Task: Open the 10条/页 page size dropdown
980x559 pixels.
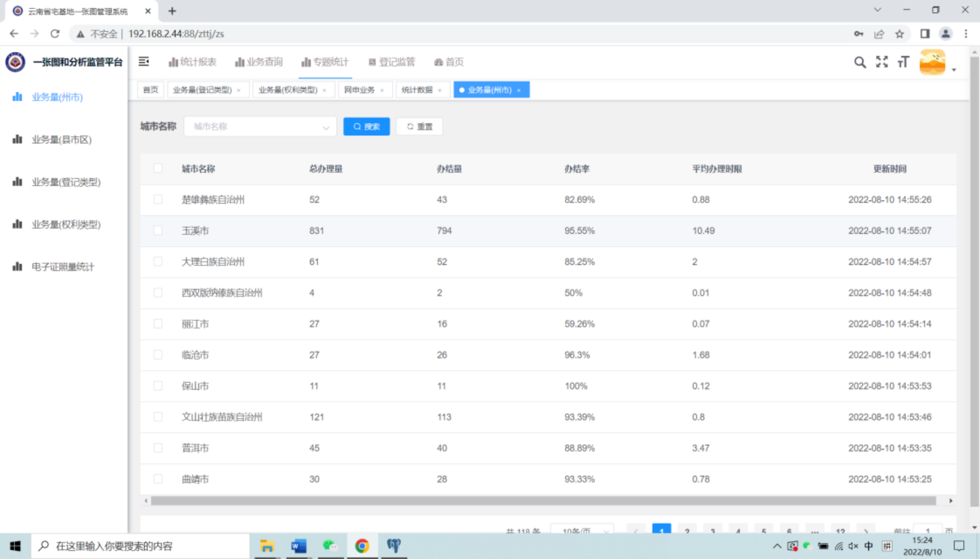Action: (x=582, y=530)
